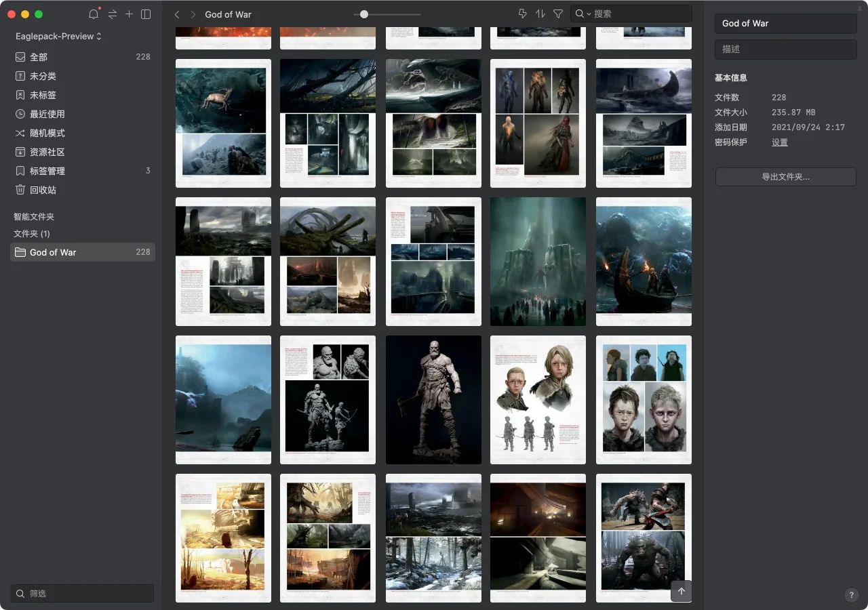Open the single Kratos statue thumbnail

(x=433, y=400)
